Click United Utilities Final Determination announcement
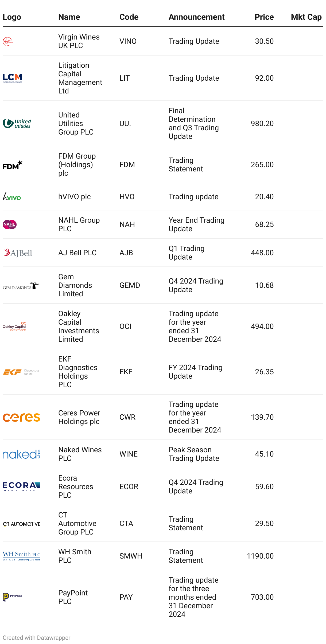 click(193, 123)
